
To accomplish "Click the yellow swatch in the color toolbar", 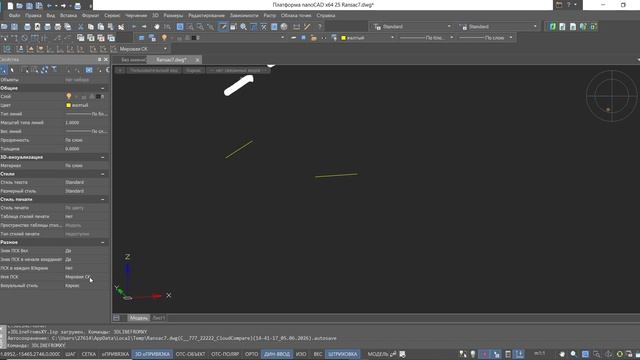I will click(x=344, y=38).
